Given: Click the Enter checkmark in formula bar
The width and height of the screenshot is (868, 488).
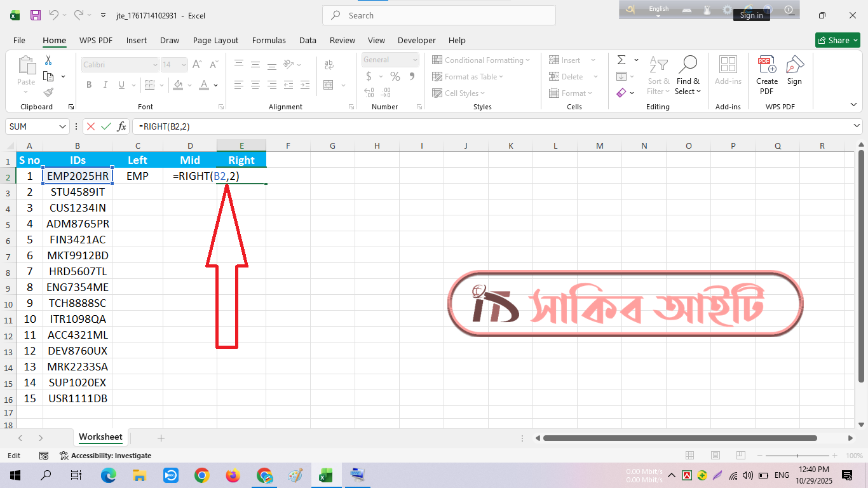Looking at the screenshot, I should [x=106, y=126].
